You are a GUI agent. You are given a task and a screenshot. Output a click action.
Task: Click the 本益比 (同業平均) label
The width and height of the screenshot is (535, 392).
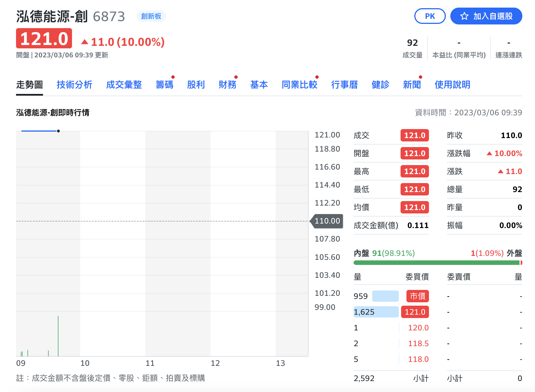[x=459, y=55]
